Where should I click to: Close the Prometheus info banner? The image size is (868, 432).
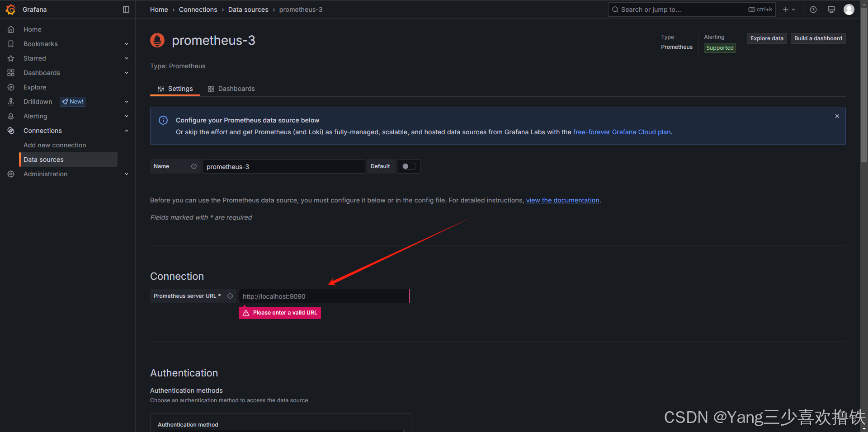(837, 116)
